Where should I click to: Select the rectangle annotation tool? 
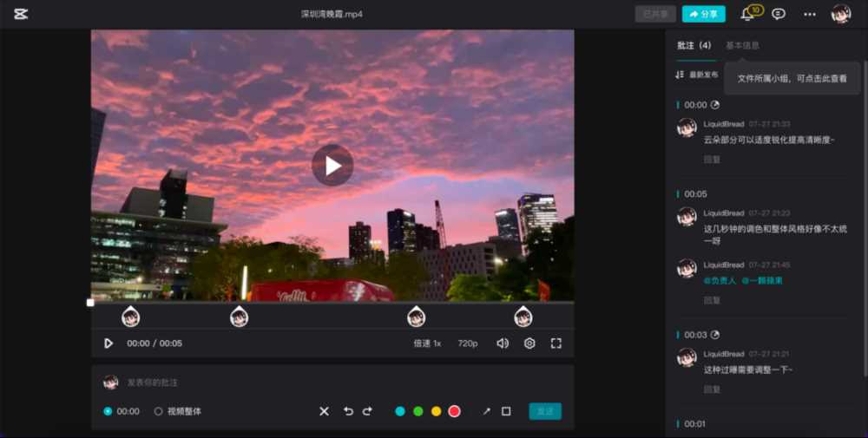click(506, 411)
